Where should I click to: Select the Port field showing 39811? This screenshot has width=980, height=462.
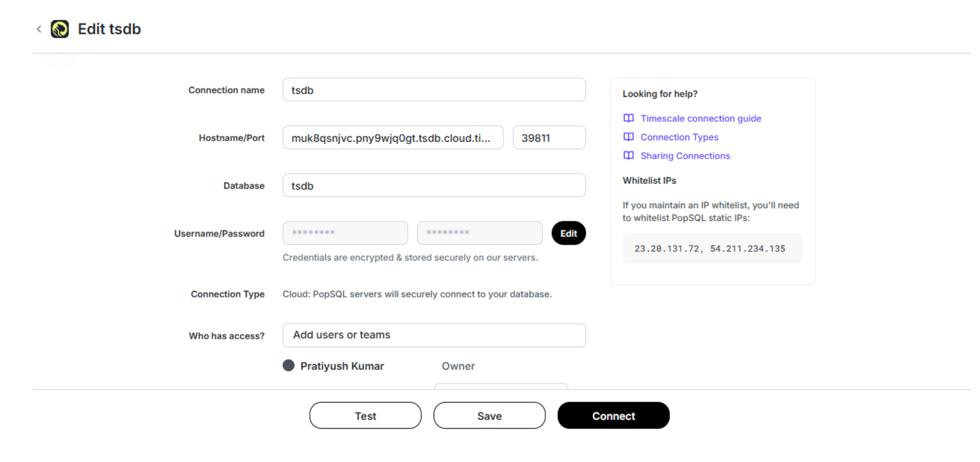(x=549, y=138)
